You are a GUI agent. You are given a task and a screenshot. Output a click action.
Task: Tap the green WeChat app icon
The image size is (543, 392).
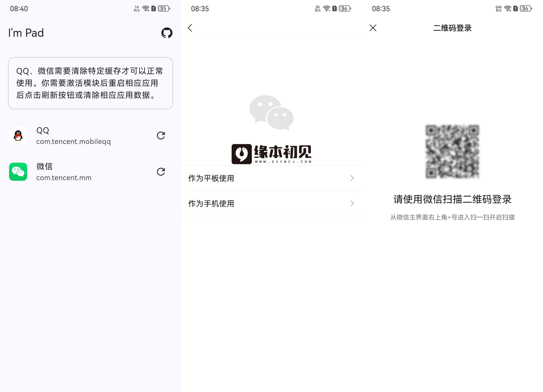coord(18,172)
